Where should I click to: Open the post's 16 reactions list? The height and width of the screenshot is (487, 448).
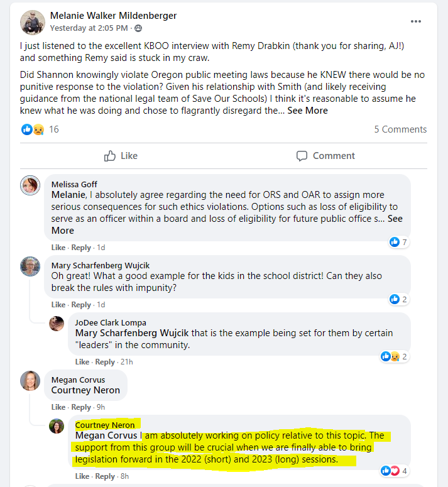pos(40,129)
